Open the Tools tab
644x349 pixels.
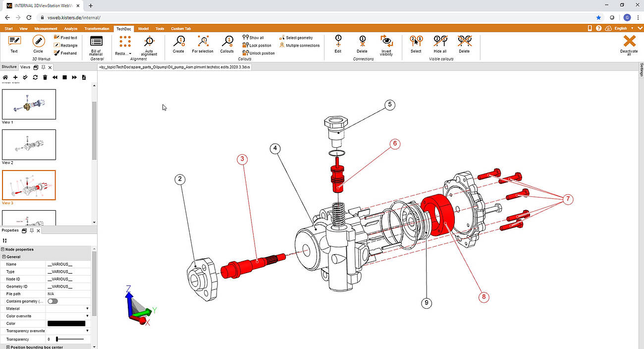tap(160, 29)
